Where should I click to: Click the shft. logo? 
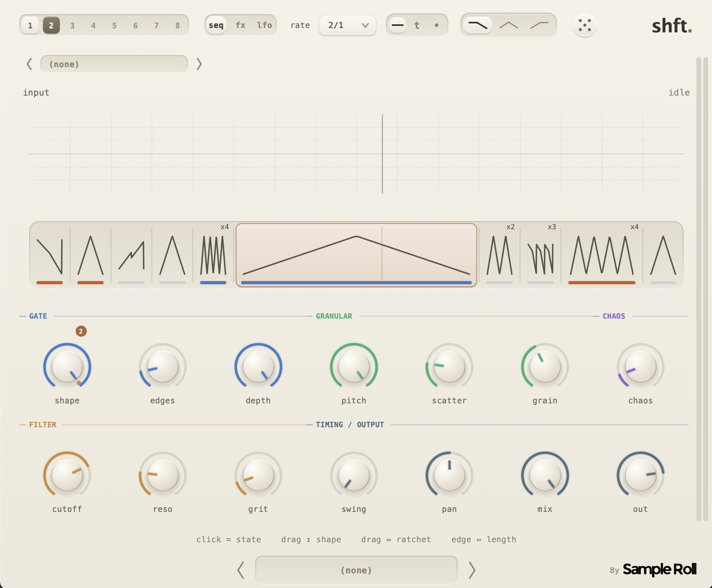click(x=672, y=26)
